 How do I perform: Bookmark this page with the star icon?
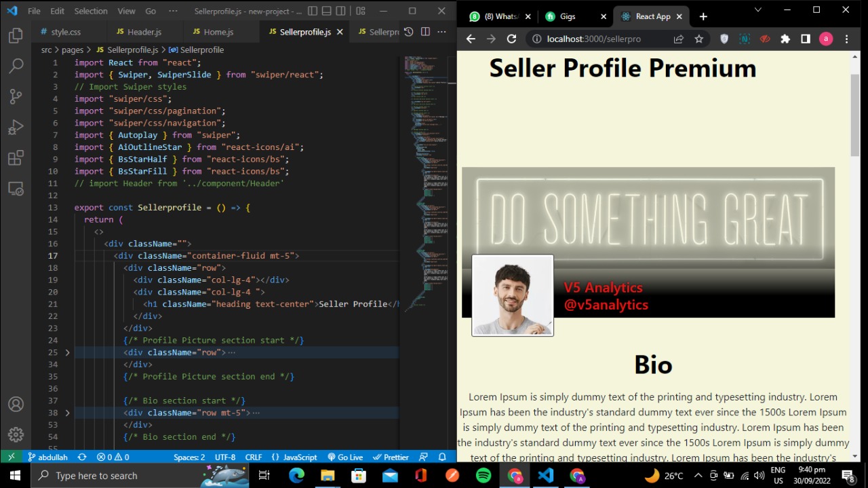pyautogui.click(x=698, y=39)
